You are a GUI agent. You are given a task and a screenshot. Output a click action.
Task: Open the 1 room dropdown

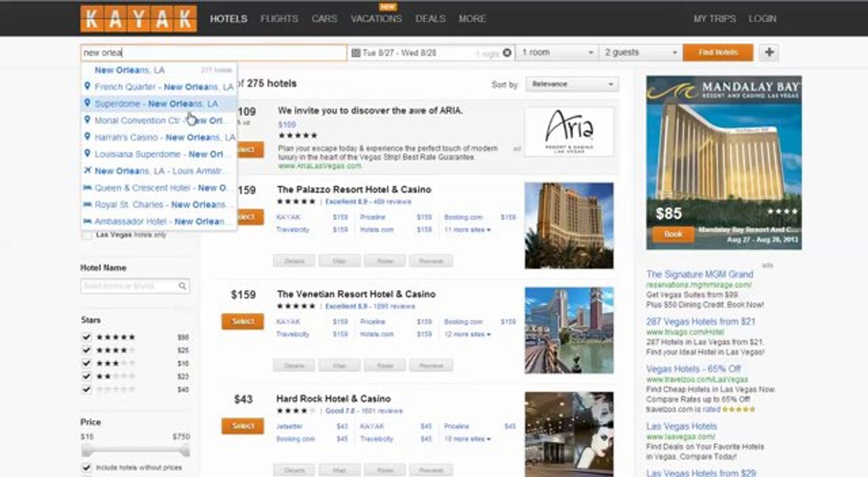[557, 52]
